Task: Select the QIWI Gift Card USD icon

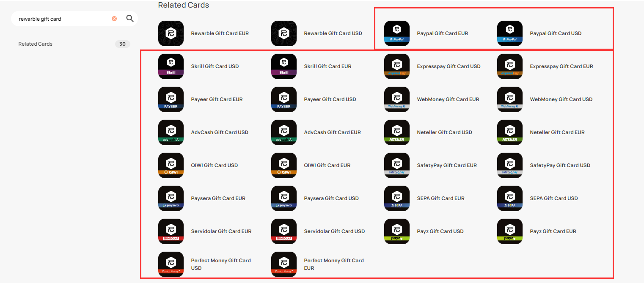Action: [171, 165]
